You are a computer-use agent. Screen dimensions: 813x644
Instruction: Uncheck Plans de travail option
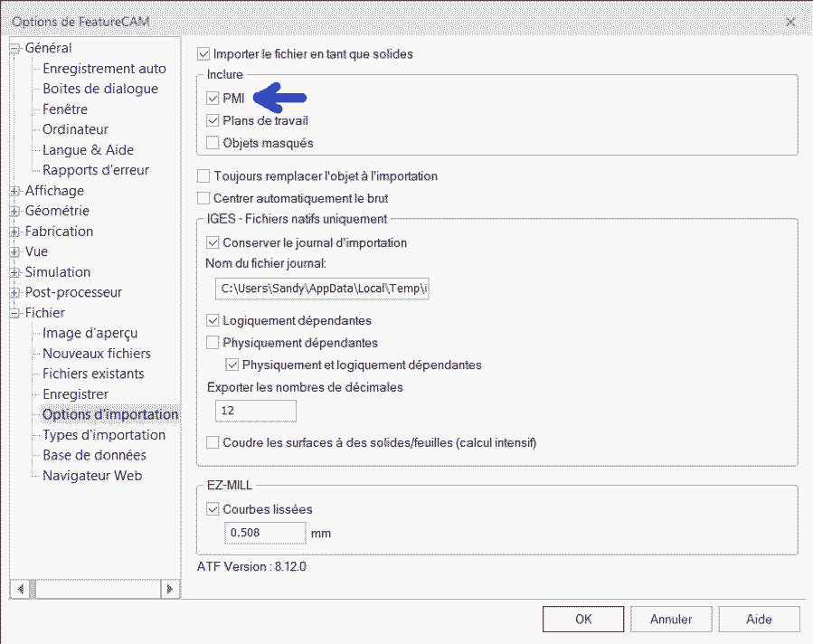pyautogui.click(x=213, y=120)
